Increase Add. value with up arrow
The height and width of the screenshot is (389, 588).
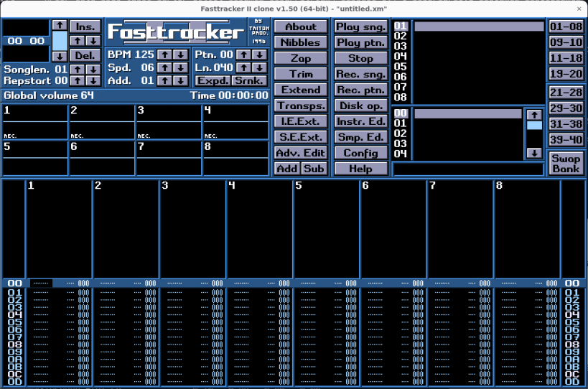point(164,80)
